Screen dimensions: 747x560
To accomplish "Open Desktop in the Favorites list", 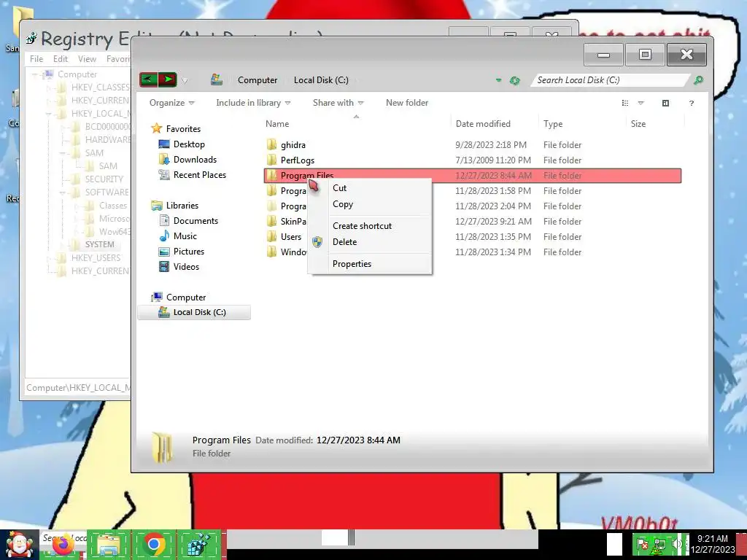I will point(189,144).
